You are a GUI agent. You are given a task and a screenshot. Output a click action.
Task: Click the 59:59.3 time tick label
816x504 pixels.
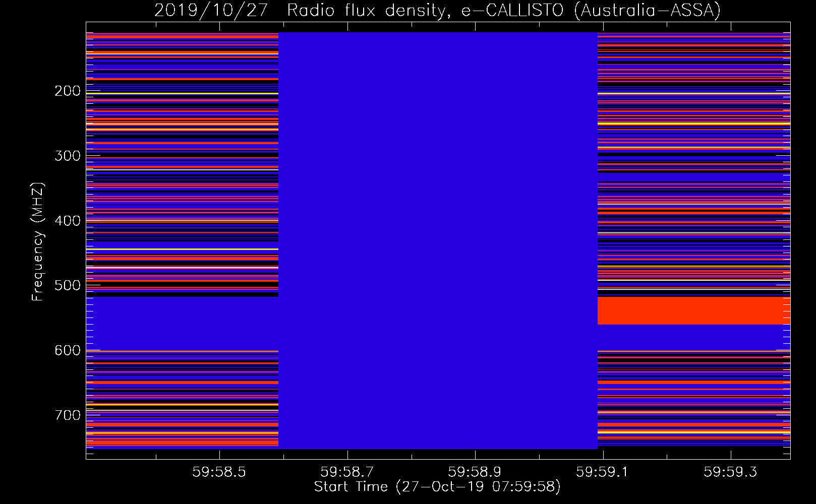tap(731, 472)
